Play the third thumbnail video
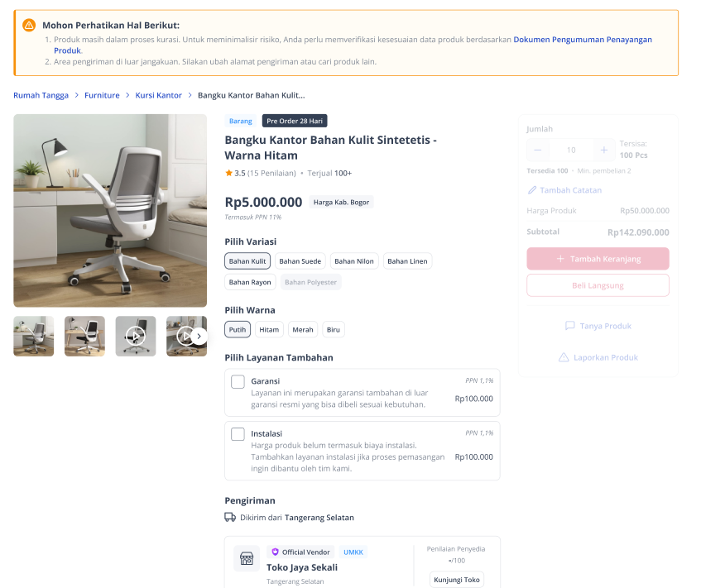Image resolution: width=701 pixels, height=588 pixels. click(136, 336)
